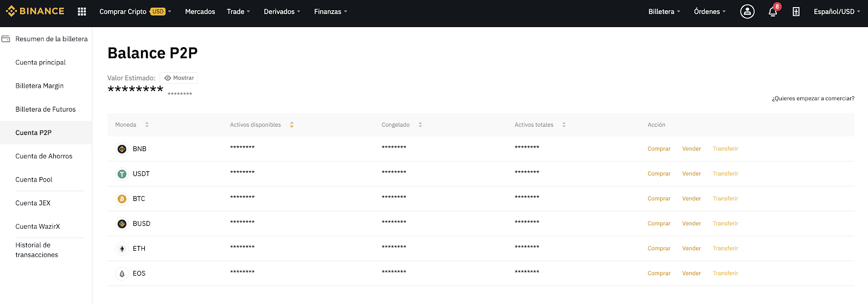Click the BUSD coin icon
This screenshot has height=305, width=868.
122,224
